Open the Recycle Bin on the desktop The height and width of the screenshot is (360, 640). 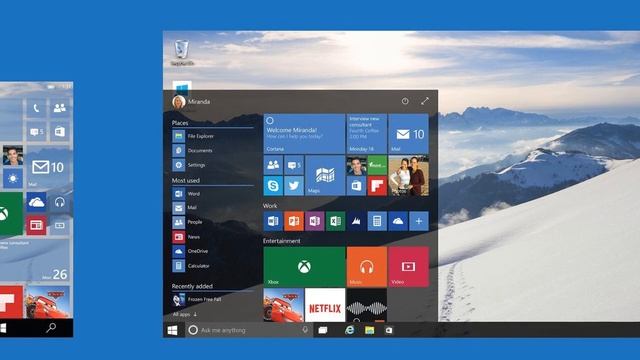click(182, 52)
